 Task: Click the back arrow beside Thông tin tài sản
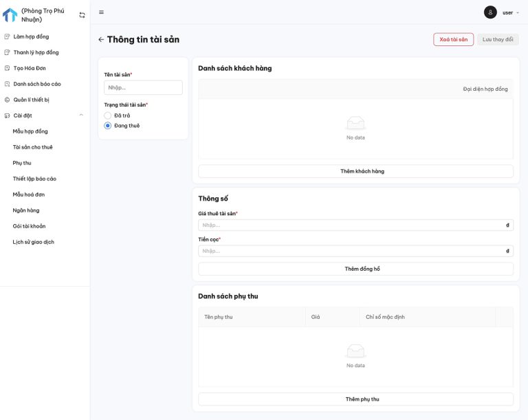click(x=101, y=40)
